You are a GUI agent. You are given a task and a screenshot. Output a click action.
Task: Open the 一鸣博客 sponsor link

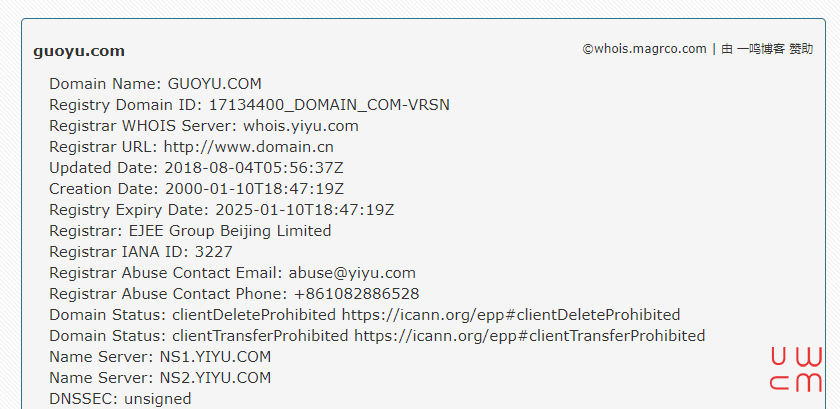(761, 49)
